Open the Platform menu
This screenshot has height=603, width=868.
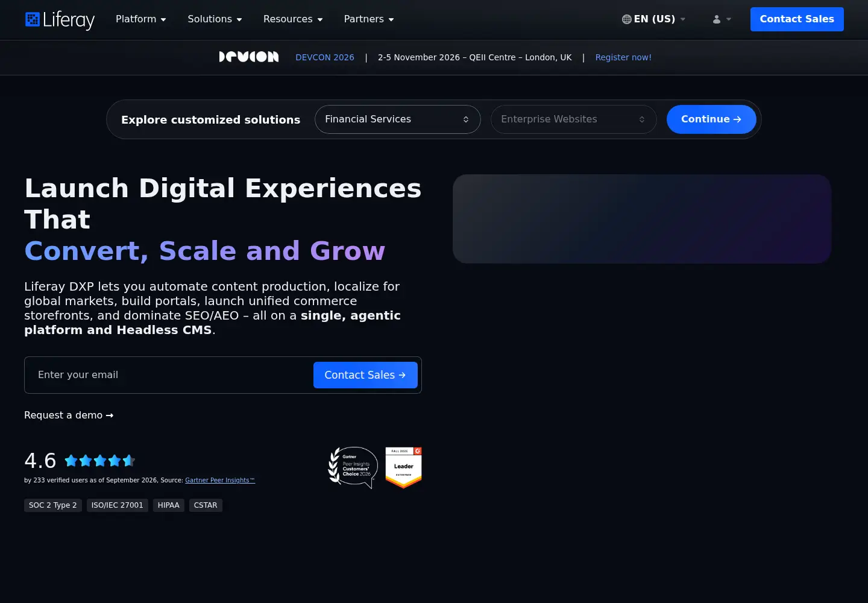click(x=141, y=19)
